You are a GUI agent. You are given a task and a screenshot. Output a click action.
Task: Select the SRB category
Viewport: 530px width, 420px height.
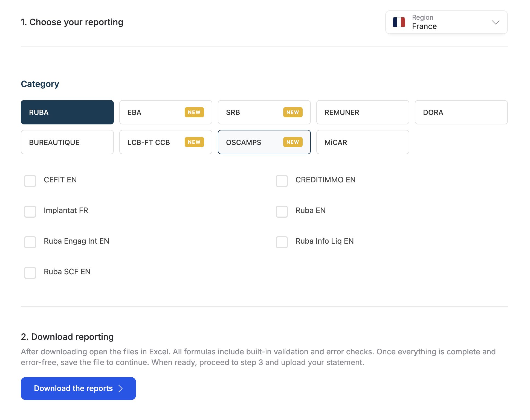(x=264, y=112)
